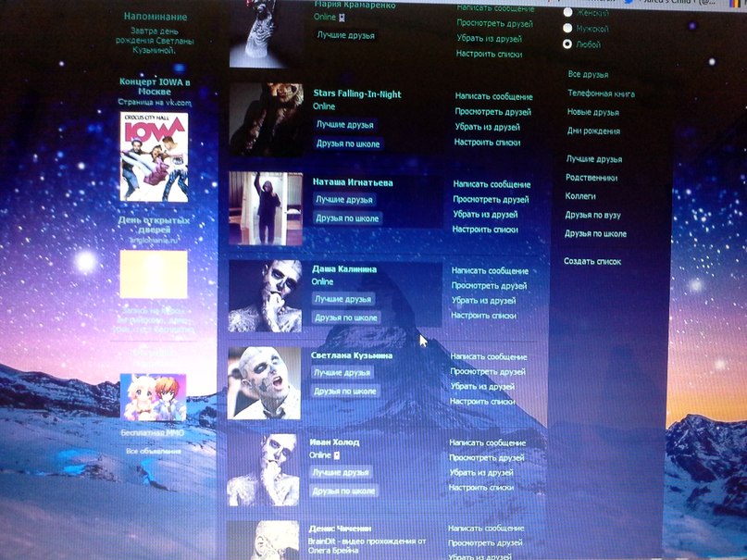Click Друзья по школе tag under Stars Falling-In-Night
This screenshot has width=747, height=560.
pyautogui.click(x=348, y=143)
